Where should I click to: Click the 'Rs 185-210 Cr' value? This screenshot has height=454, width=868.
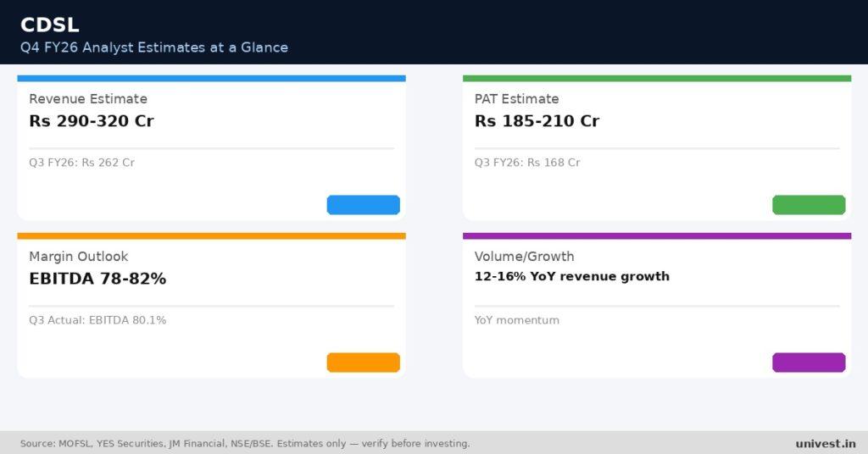[537, 121]
